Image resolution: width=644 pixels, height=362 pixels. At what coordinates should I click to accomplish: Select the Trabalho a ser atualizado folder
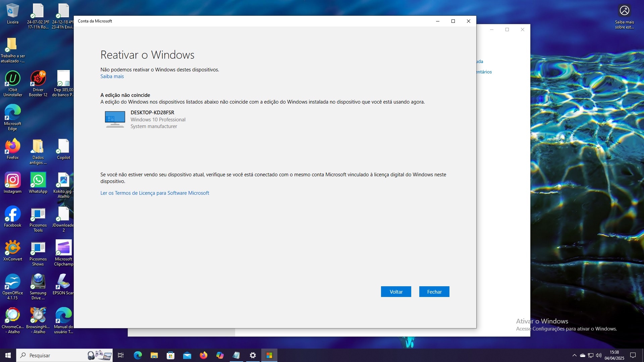click(x=13, y=50)
